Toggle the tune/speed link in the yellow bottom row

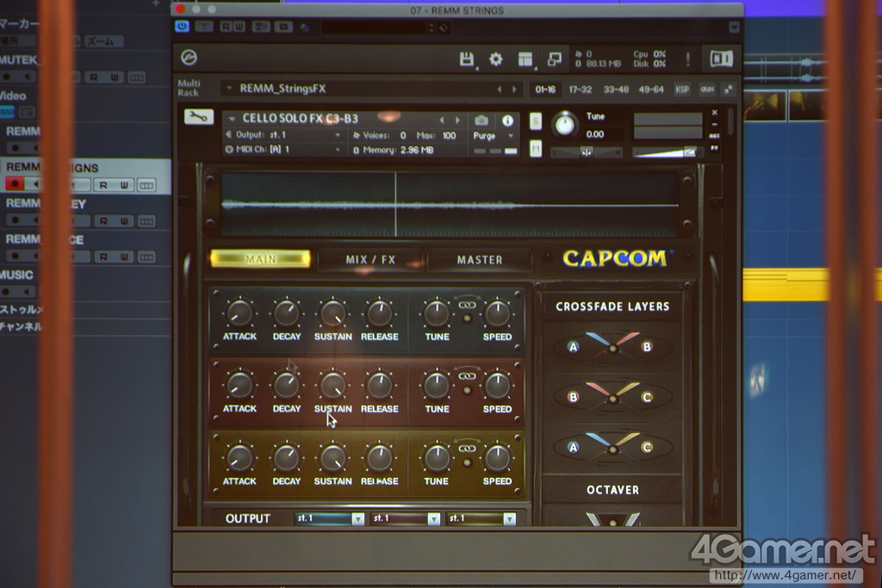(x=467, y=449)
